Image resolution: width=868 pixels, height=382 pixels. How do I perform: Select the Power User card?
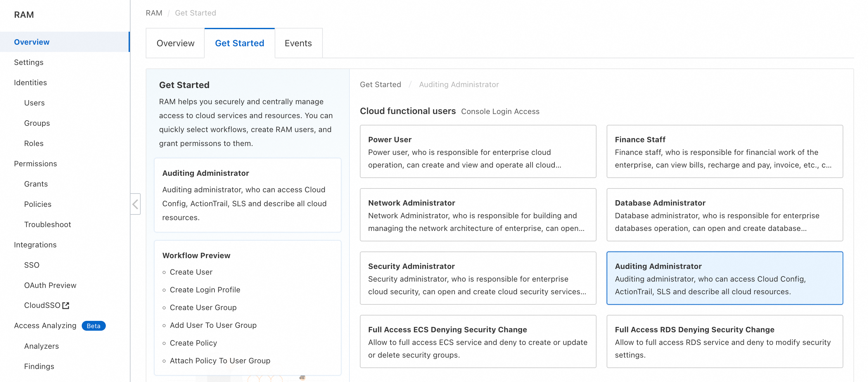[477, 152]
